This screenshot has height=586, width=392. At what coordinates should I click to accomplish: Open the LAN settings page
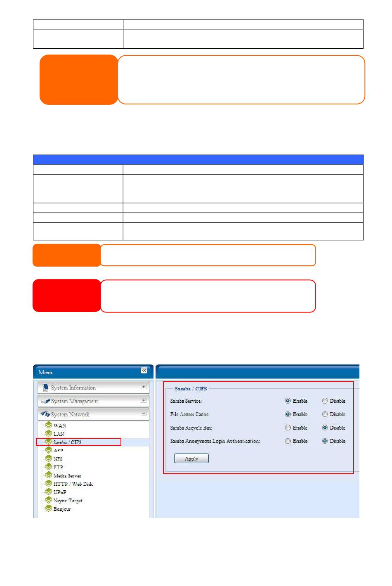(x=59, y=434)
